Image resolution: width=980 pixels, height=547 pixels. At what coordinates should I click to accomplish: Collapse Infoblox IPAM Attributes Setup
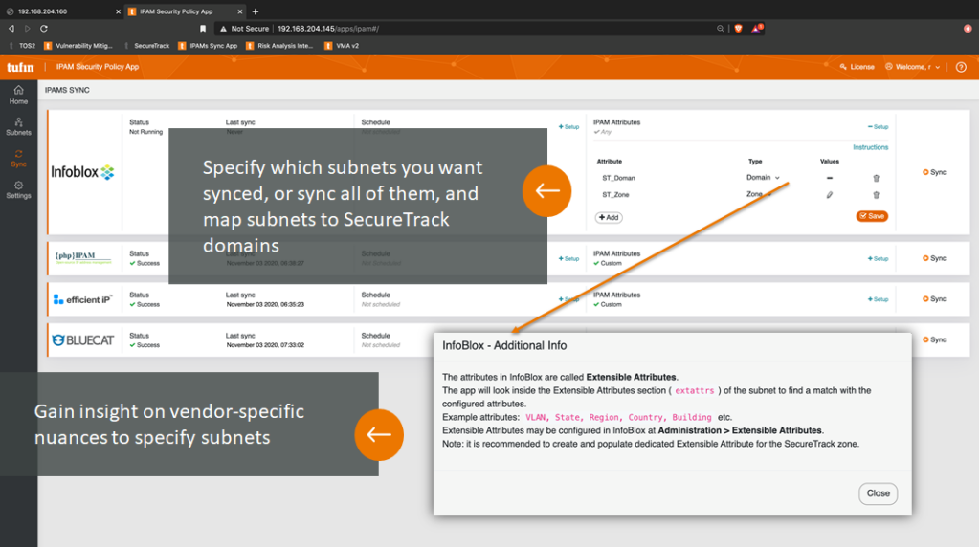click(x=878, y=126)
